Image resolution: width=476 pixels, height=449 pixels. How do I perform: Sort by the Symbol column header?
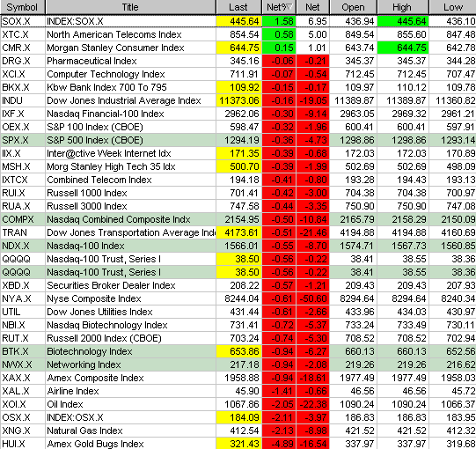tap(23, 7)
